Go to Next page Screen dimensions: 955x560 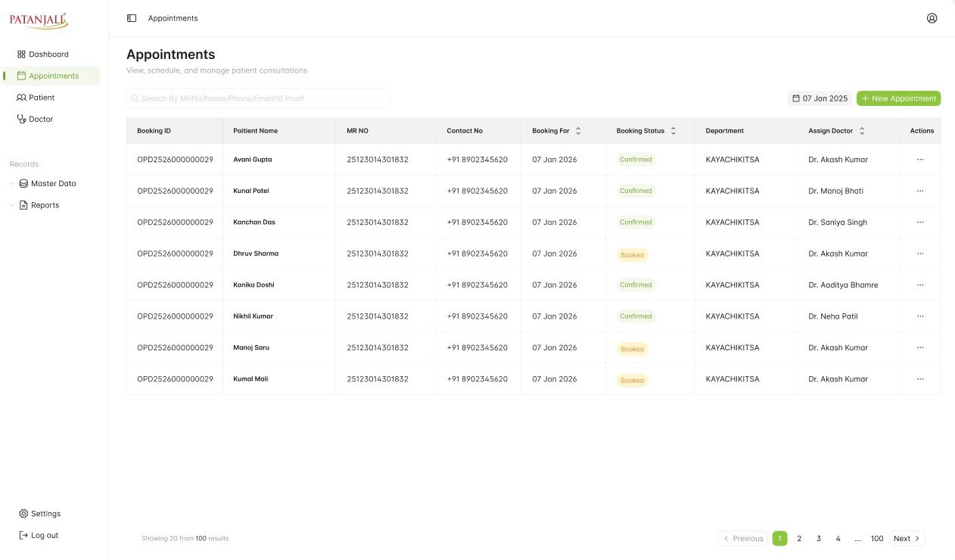(x=907, y=539)
